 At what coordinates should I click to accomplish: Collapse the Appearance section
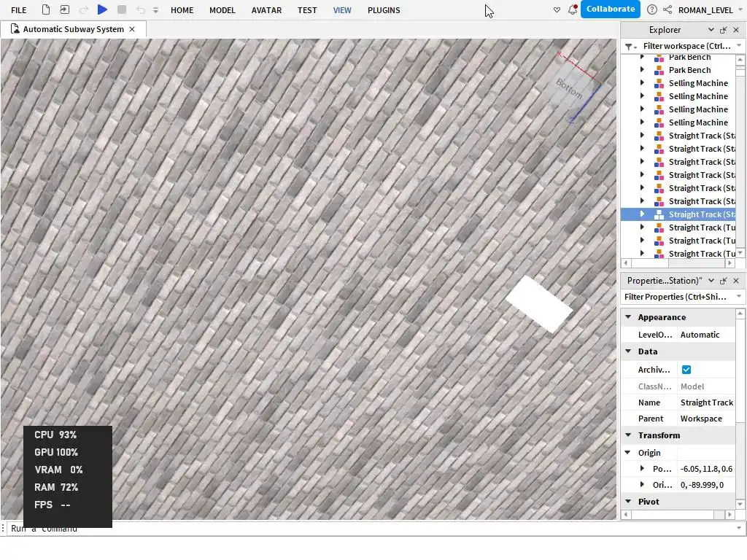tap(628, 316)
